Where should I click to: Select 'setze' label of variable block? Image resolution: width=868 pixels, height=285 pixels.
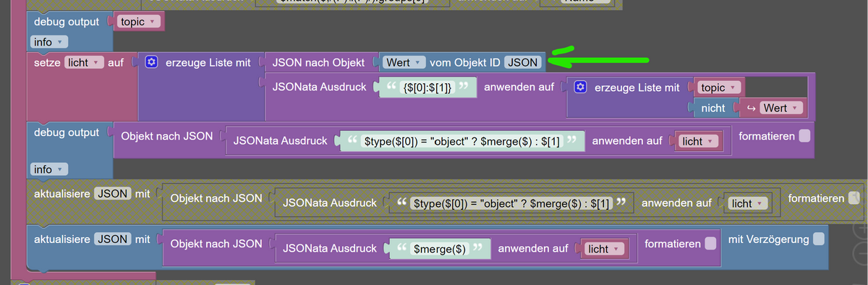pos(46,63)
